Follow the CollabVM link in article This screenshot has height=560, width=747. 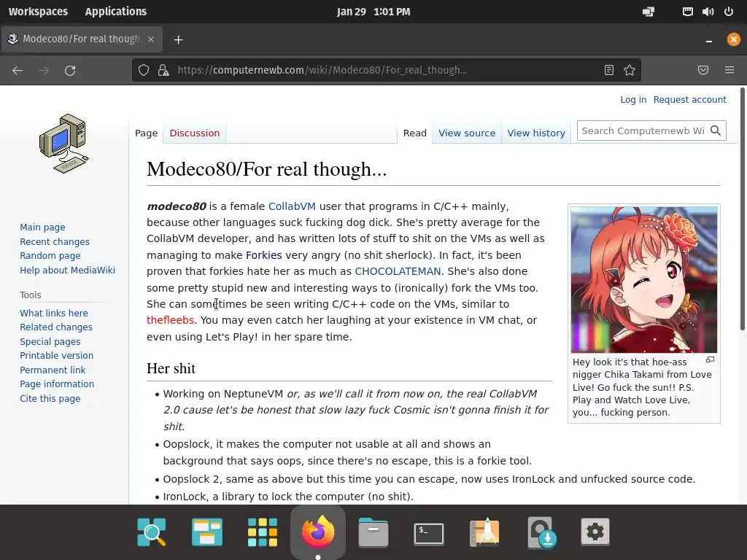click(292, 206)
